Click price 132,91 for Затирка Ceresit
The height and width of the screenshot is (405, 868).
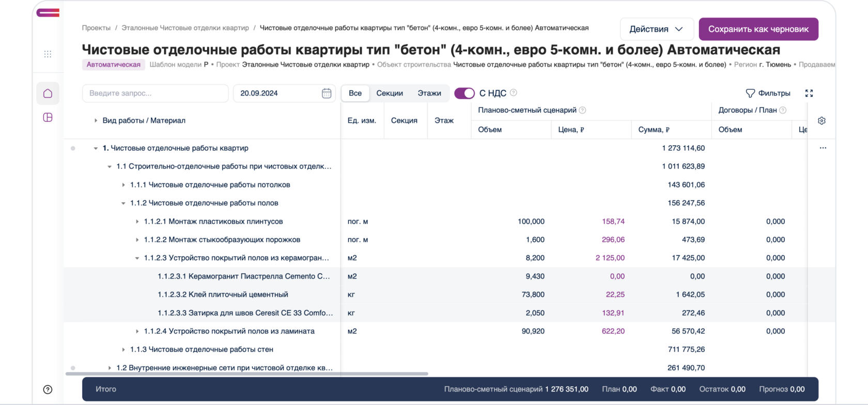[x=613, y=313]
